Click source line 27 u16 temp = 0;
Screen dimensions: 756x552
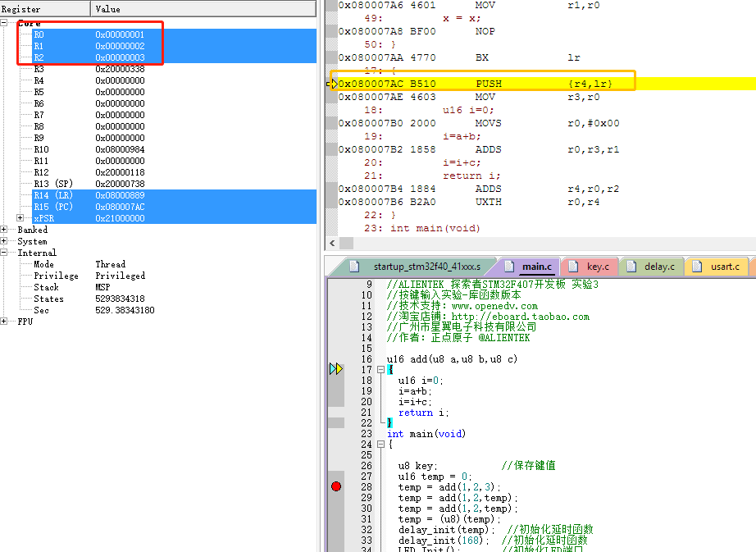click(435, 477)
